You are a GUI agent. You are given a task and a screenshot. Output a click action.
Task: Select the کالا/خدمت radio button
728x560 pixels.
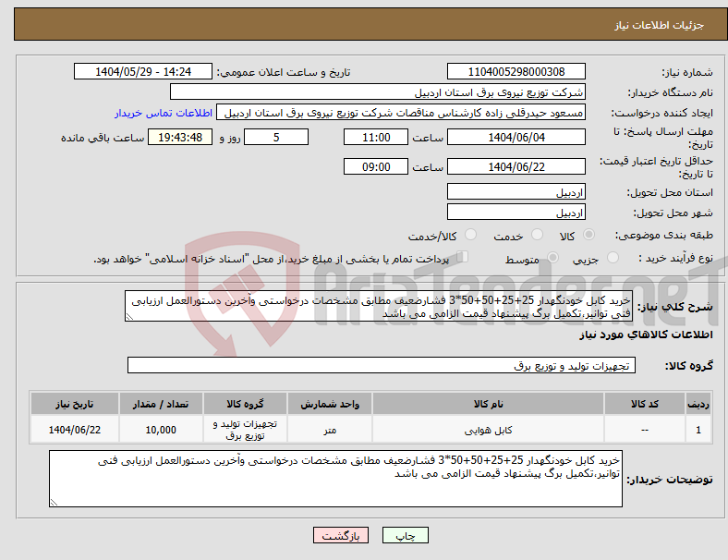click(x=470, y=235)
